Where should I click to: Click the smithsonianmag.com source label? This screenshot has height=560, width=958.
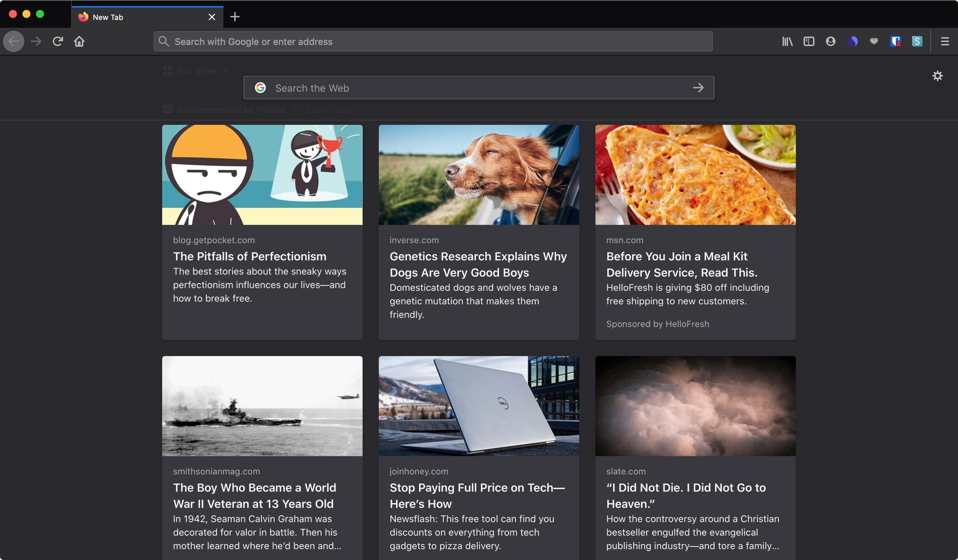(216, 471)
